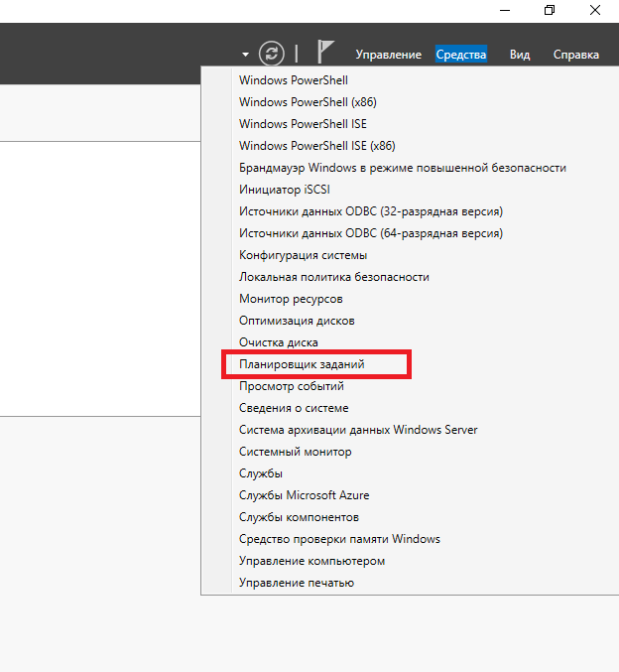Launch Монитор ресурсов
This screenshot has width=619, height=672.
tap(291, 299)
